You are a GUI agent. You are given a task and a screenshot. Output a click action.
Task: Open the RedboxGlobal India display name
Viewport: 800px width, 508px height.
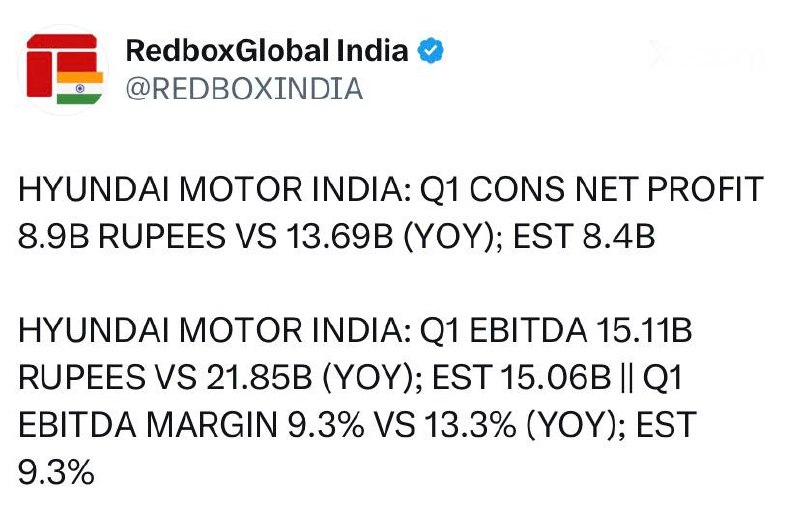pyautogui.click(x=267, y=50)
